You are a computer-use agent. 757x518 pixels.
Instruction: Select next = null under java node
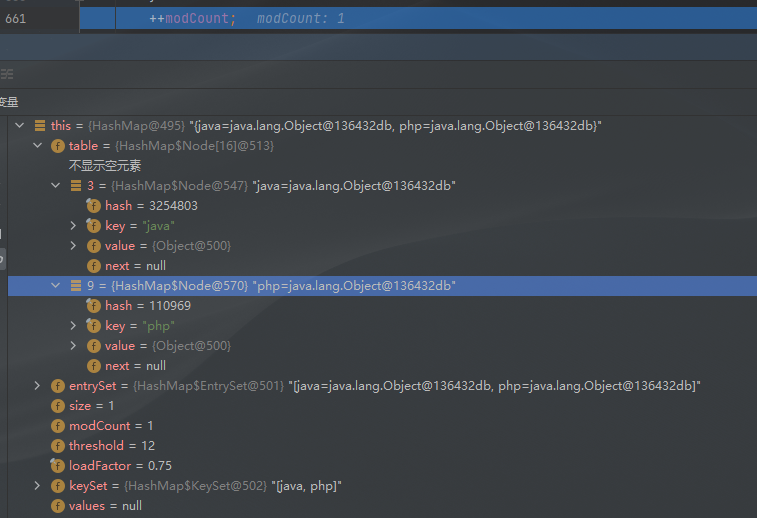382,266
